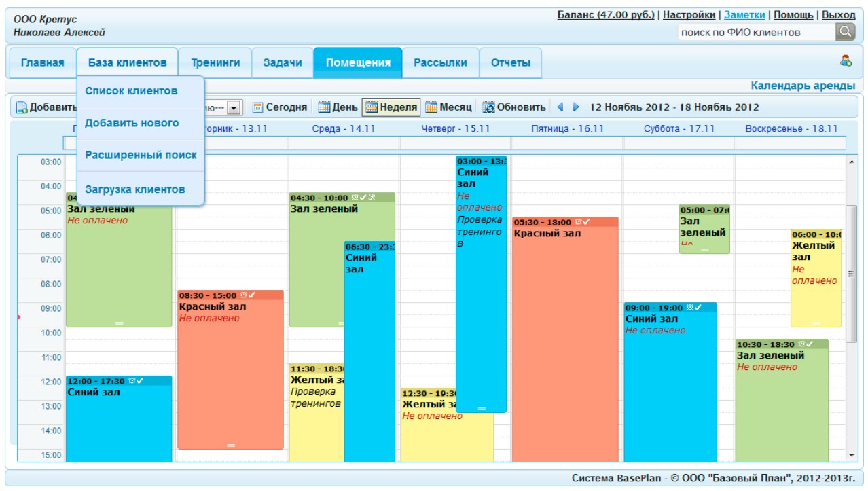Jump to today with Сегодня button
868x491 pixels.
click(280, 107)
